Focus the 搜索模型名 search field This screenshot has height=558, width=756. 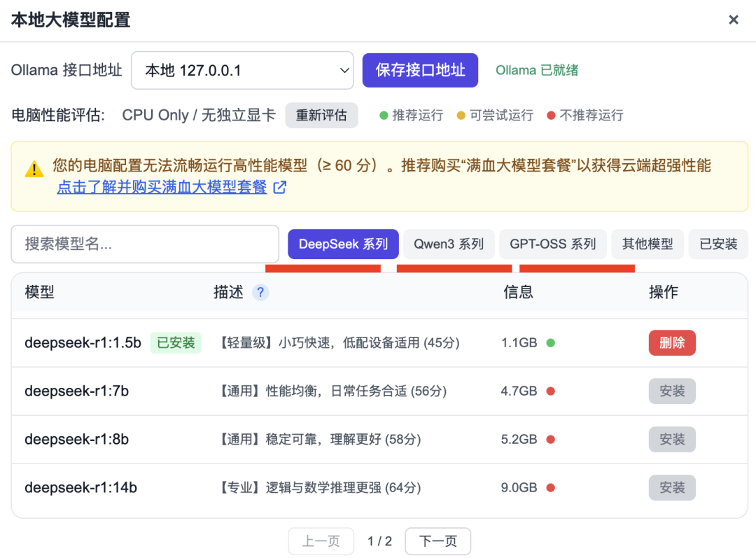(145, 244)
